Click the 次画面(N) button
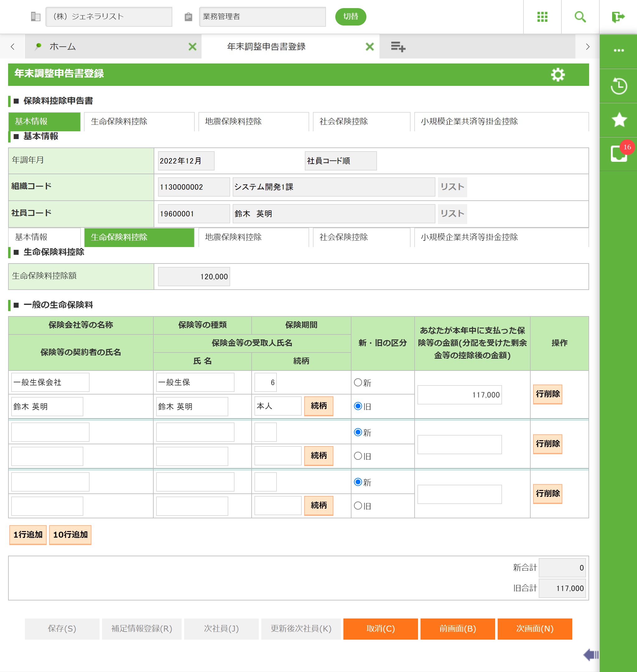Image resolution: width=637 pixels, height=672 pixels. pos(534,628)
